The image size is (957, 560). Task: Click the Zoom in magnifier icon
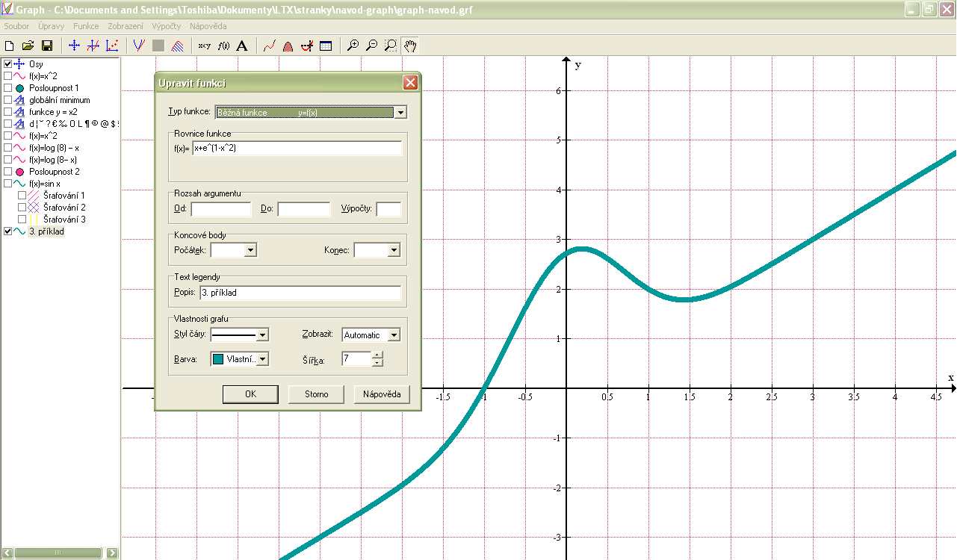pos(353,46)
